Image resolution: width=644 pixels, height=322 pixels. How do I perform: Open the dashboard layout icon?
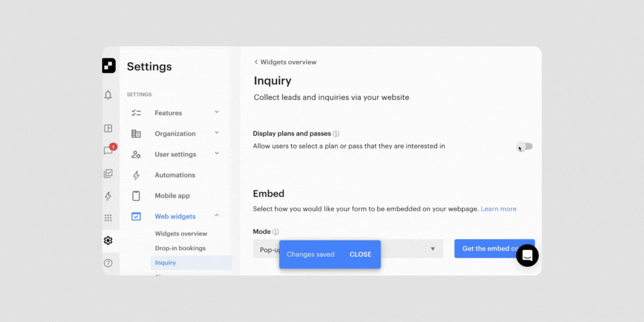tap(108, 128)
